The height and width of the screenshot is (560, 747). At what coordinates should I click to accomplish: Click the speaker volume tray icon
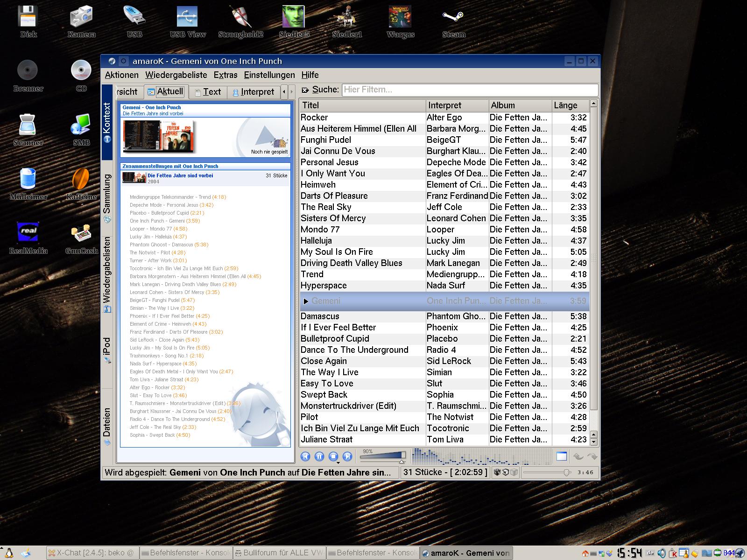(x=662, y=553)
